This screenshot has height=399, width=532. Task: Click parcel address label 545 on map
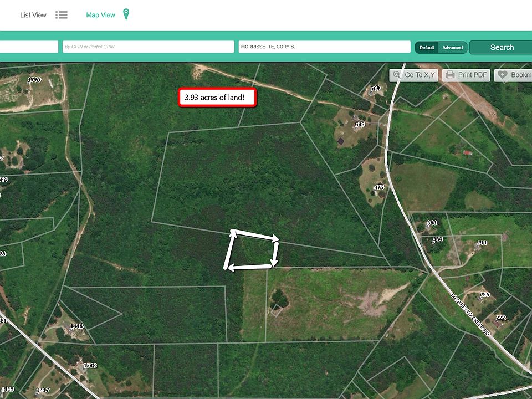360,125
